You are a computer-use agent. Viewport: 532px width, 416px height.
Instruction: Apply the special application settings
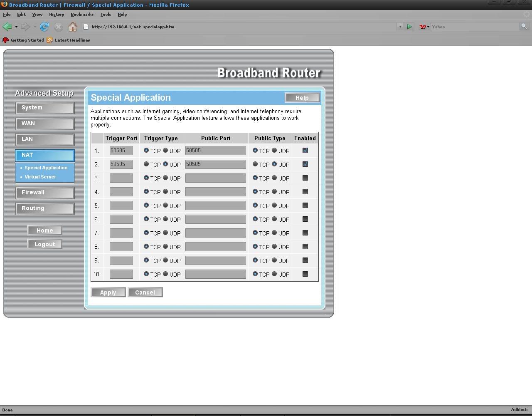[108, 292]
